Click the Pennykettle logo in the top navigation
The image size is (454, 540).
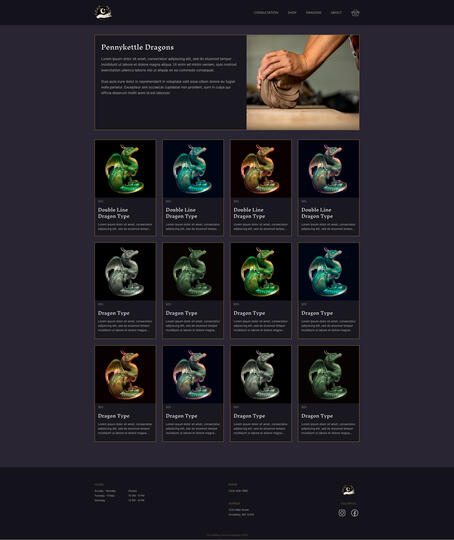click(103, 12)
